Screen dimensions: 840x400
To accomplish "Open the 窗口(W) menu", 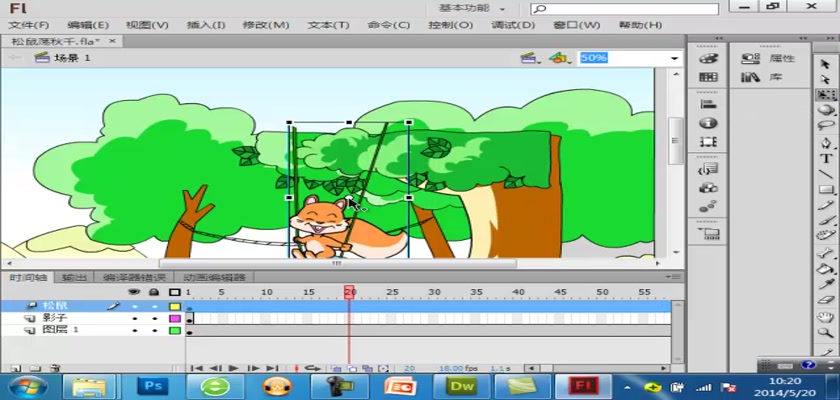I will (x=576, y=25).
